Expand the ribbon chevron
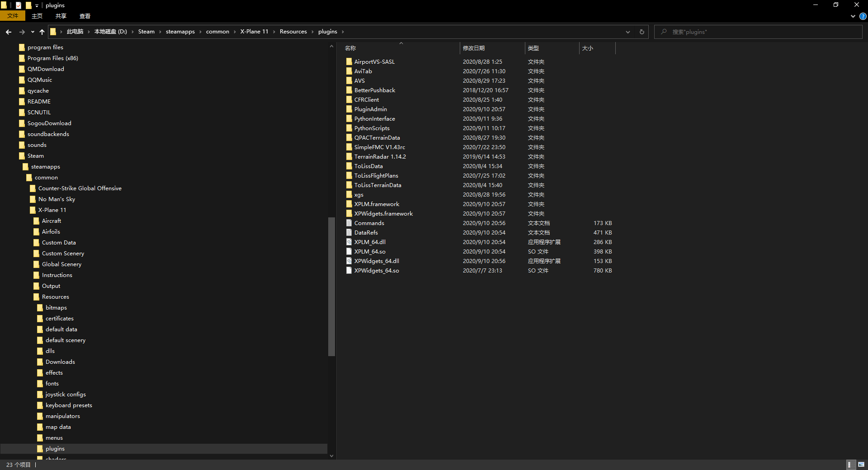Viewport: 868px width, 470px height. point(853,16)
